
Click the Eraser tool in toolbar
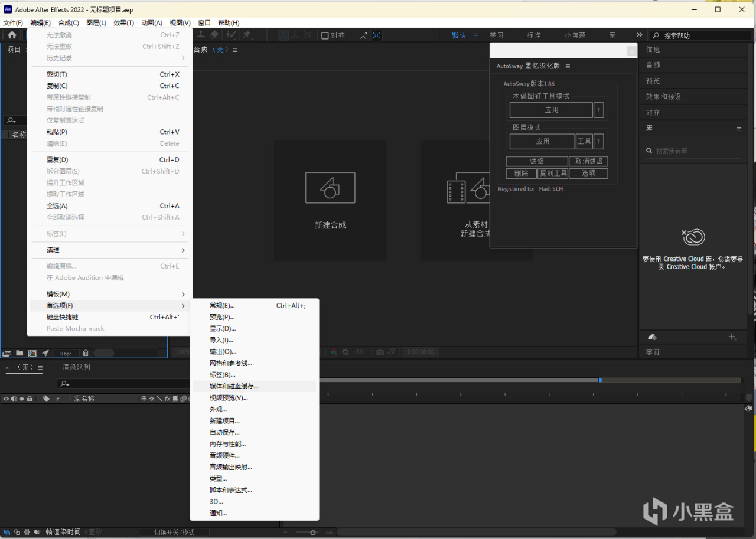pos(214,35)
